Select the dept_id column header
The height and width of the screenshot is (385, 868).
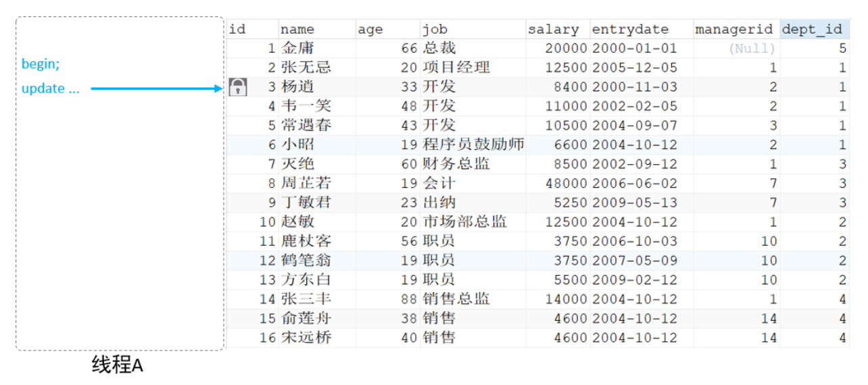814,29
